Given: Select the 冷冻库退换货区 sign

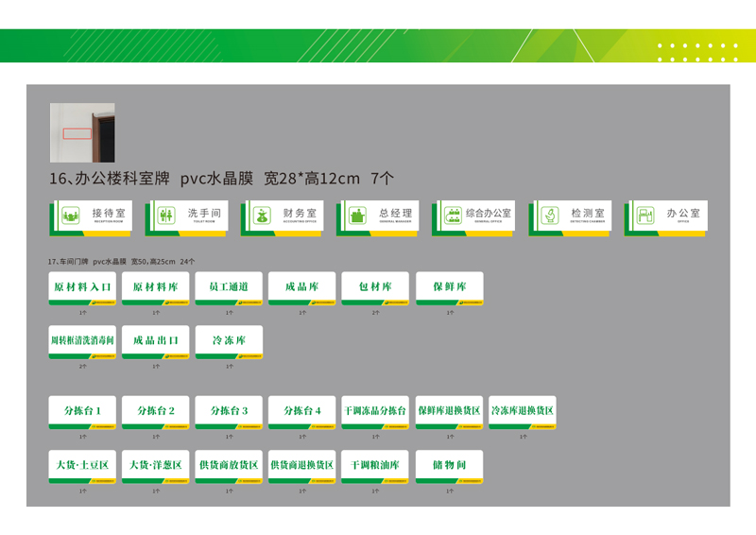Looking at the screenshot, I should tap(523, 412).
